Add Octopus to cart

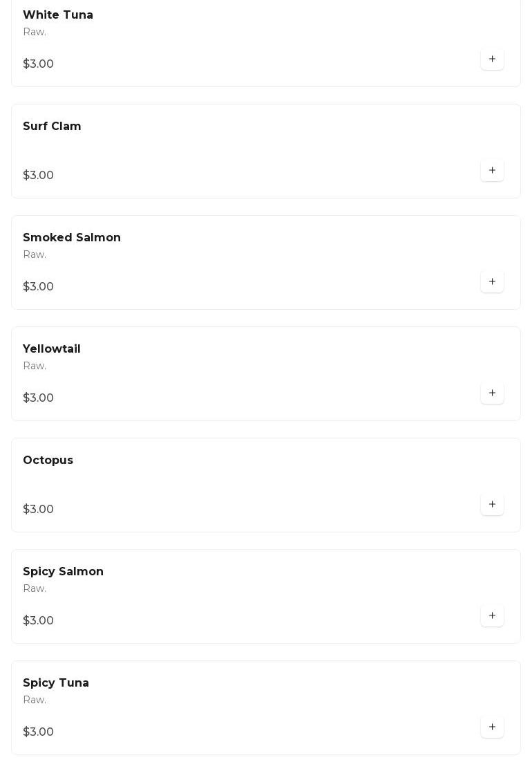coord(492,505)
